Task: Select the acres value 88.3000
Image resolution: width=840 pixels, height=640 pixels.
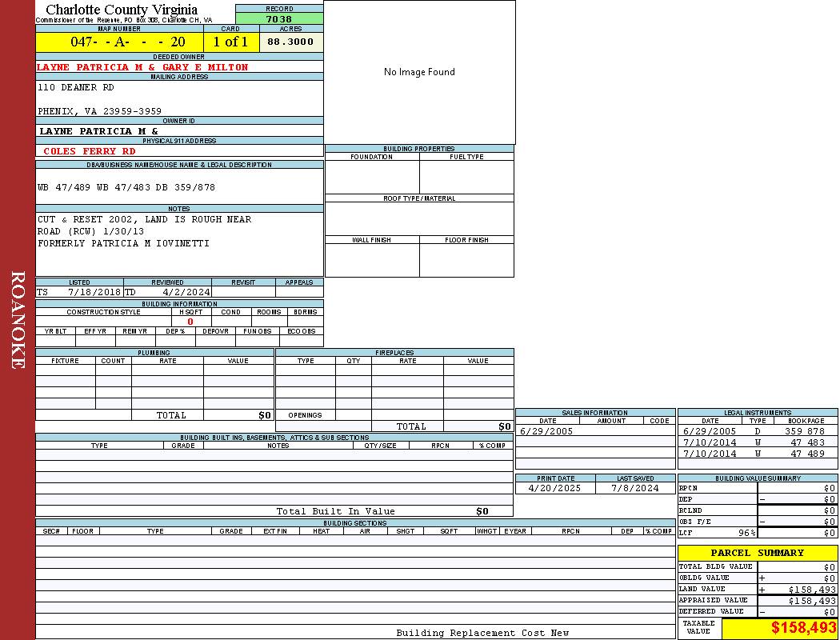Action: tap(290, 42)
